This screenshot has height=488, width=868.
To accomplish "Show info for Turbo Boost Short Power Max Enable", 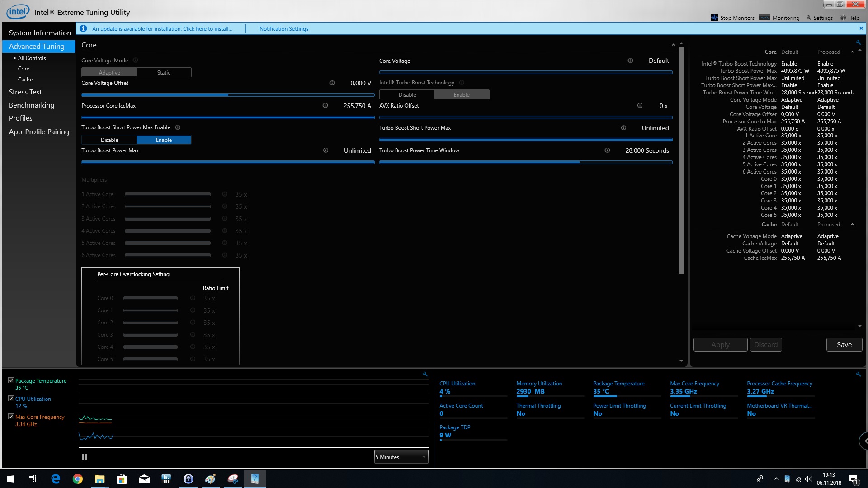I will [x=178, y=127].
